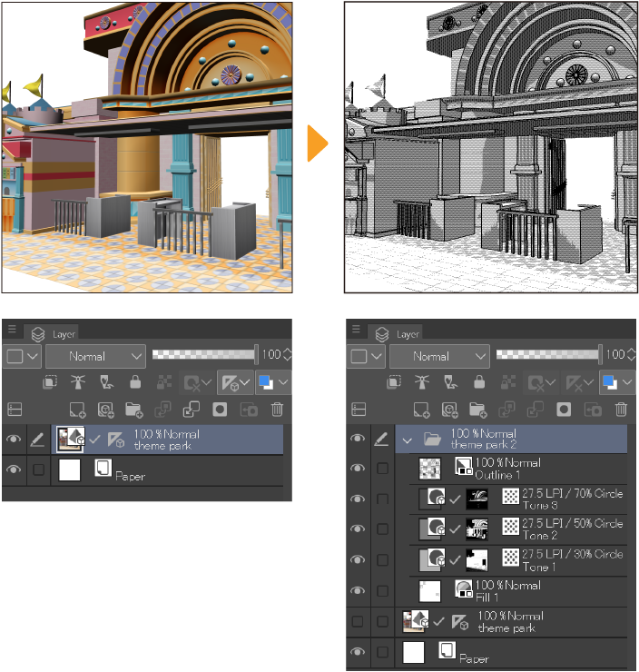Adjust the opacity slider in right Layer panel
This screenshot has width=639, height=672.
pos(549,354)
